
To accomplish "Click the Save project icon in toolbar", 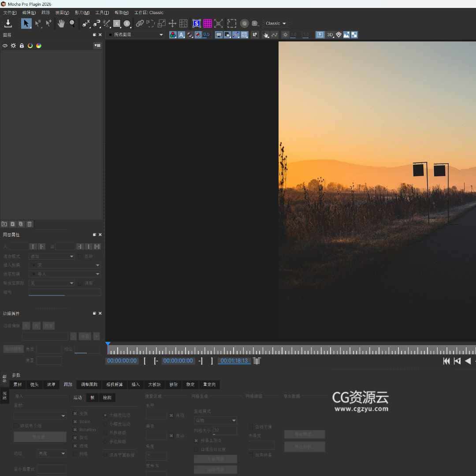I will tap(8, 23).
